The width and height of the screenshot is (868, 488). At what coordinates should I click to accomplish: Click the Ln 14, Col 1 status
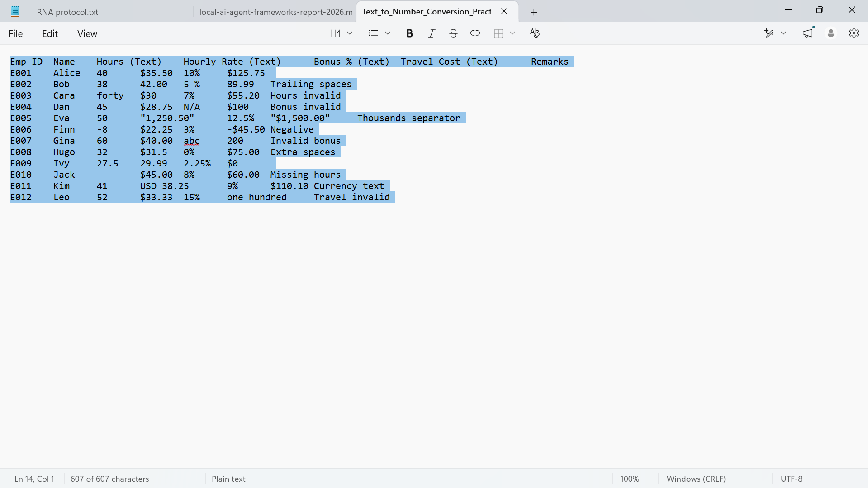34,479
